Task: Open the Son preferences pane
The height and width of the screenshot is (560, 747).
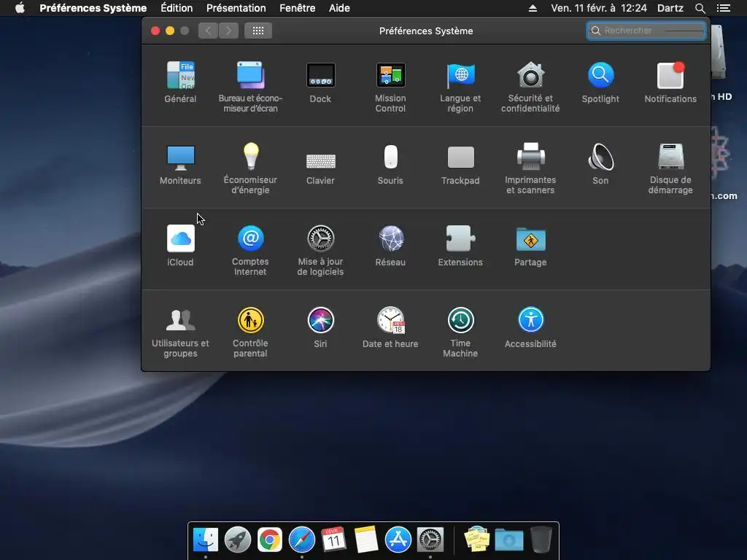Action: (600, 164)
